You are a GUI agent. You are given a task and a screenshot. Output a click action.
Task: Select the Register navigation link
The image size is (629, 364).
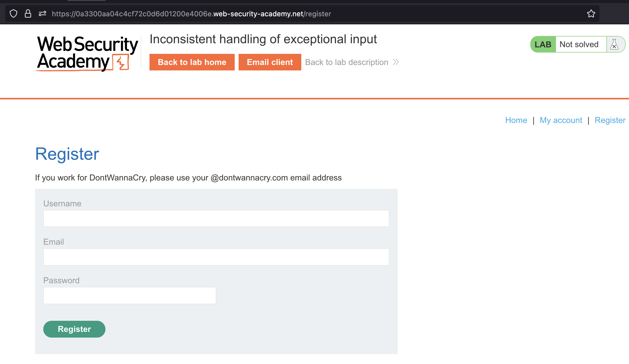click(x=610, y=120)
